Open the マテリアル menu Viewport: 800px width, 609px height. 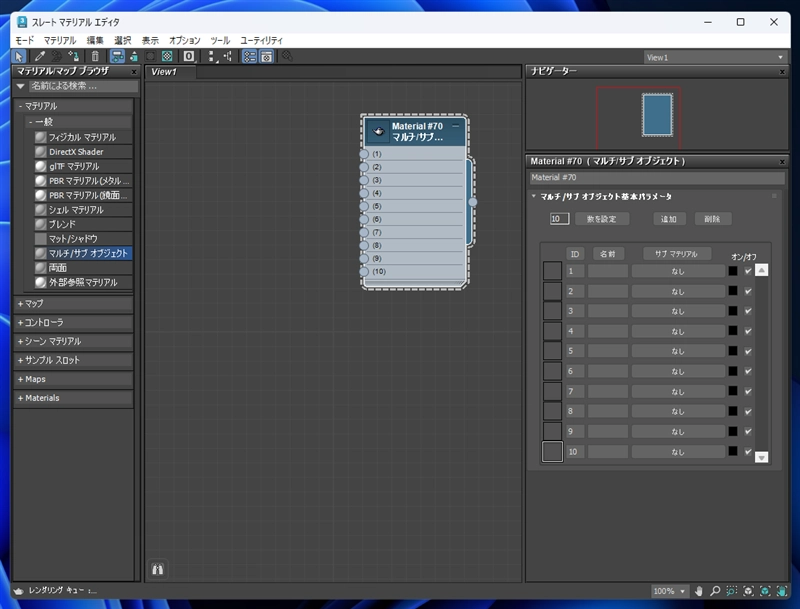coord(60,40)
